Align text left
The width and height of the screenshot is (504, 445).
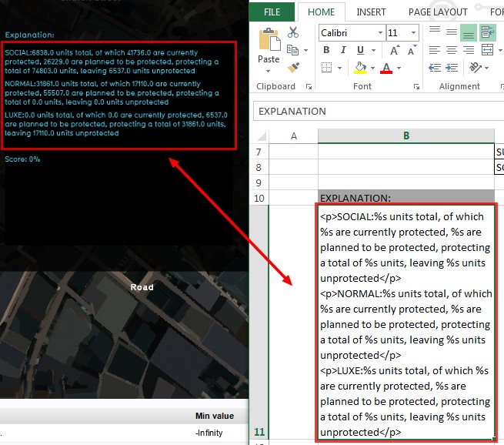[435, 50]
